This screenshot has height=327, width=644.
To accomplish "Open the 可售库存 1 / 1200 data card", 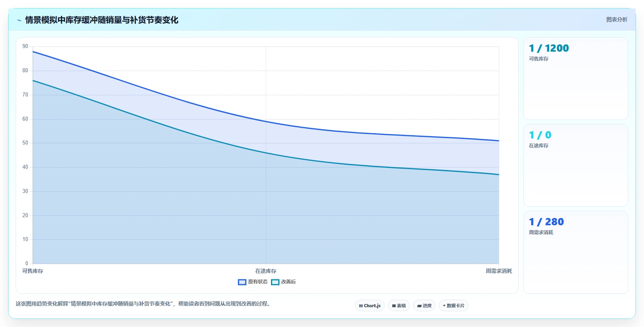I will [x=575, y=78].
